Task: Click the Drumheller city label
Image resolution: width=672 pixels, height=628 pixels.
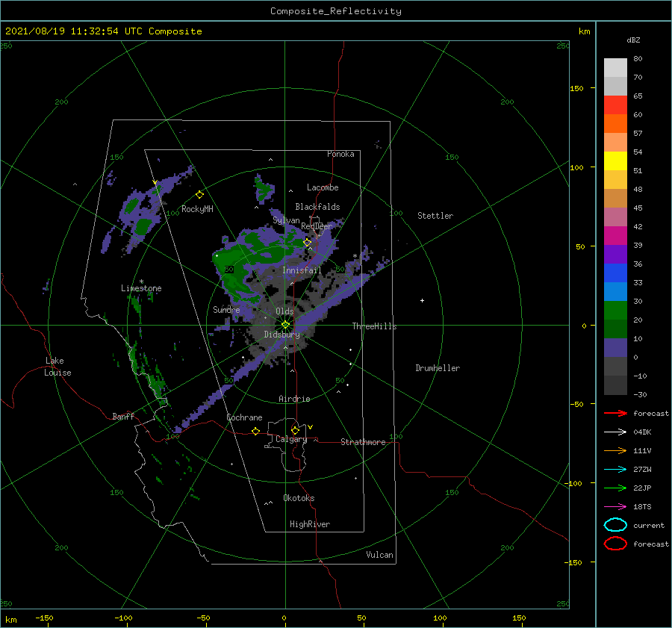Action: (438, 368)
